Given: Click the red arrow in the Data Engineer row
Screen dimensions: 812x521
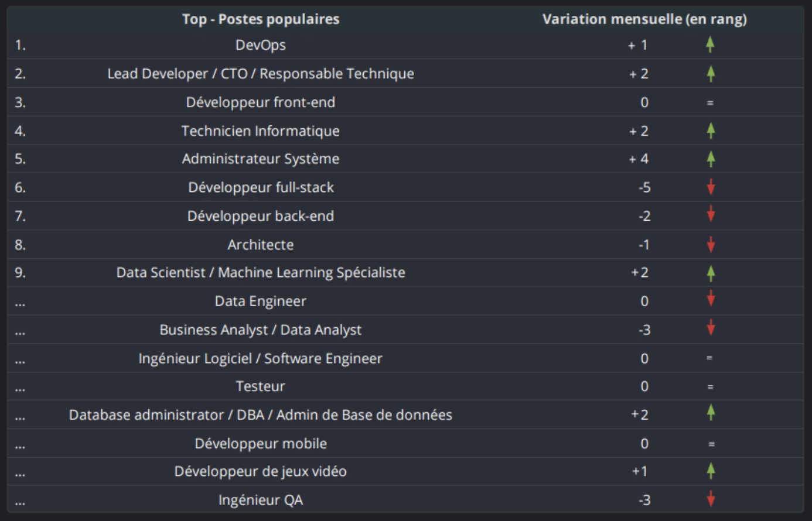Looking at the screenshot, I should coord(711,299).
